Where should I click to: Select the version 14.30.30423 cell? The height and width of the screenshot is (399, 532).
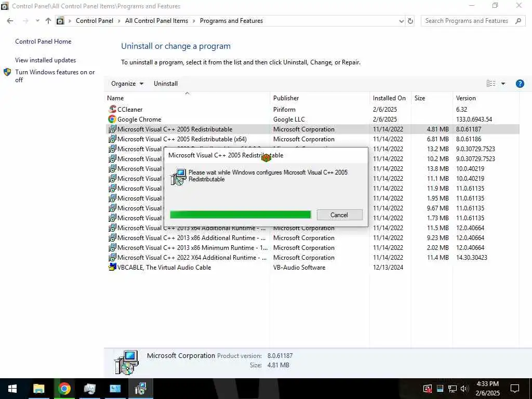[x=472, y=257]
